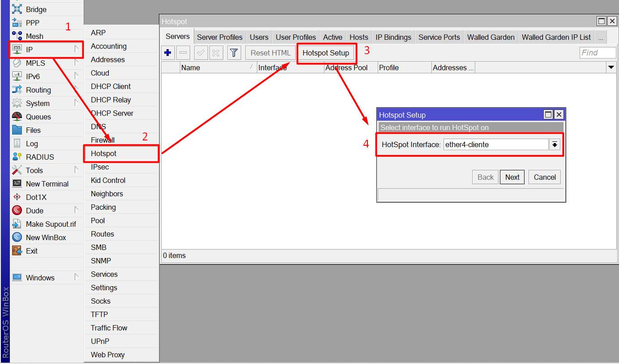Click inside the Find search field
This screenshot has height=364, width=619.
pyautogui.click(x=598, y=52)
